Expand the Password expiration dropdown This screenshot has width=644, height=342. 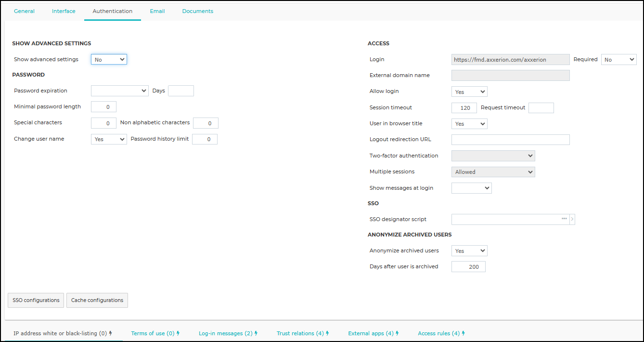[x=120, y=91]
